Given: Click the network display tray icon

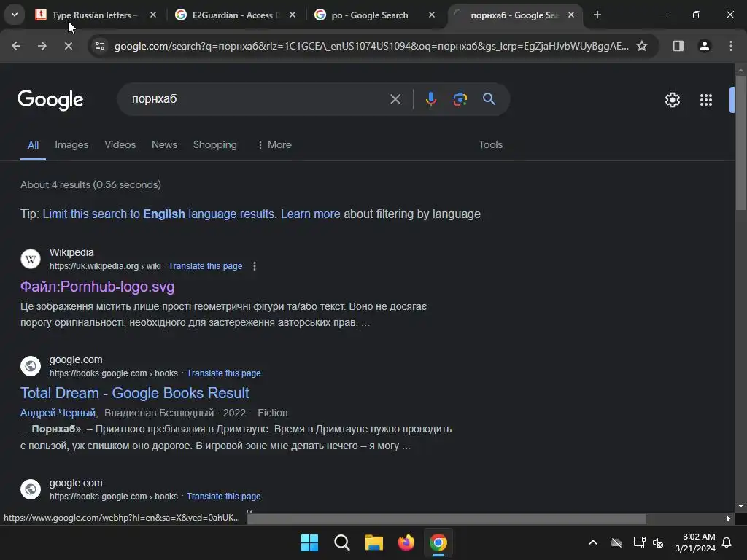Looking at the screenshot, I should coord(639,542).
